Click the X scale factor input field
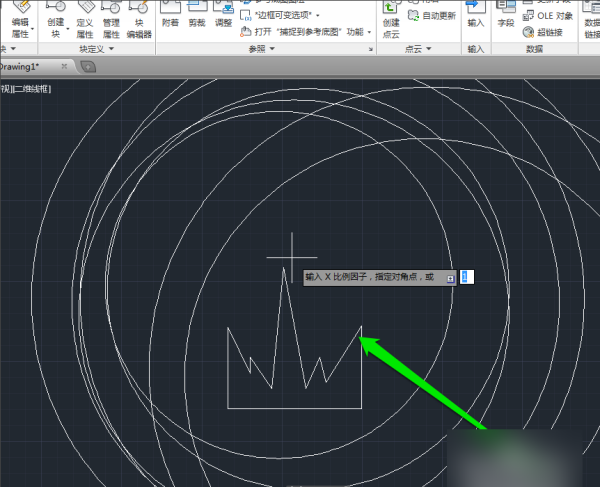 coord(466,277)
